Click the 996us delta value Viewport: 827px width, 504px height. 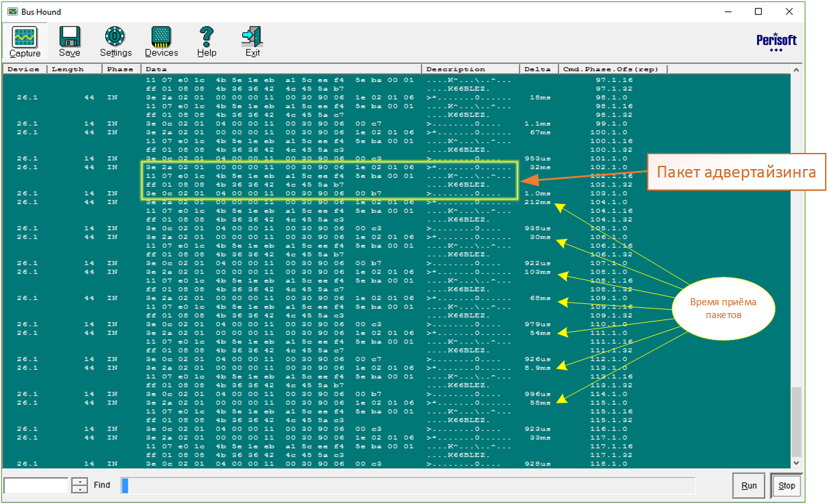pos(538,394)
